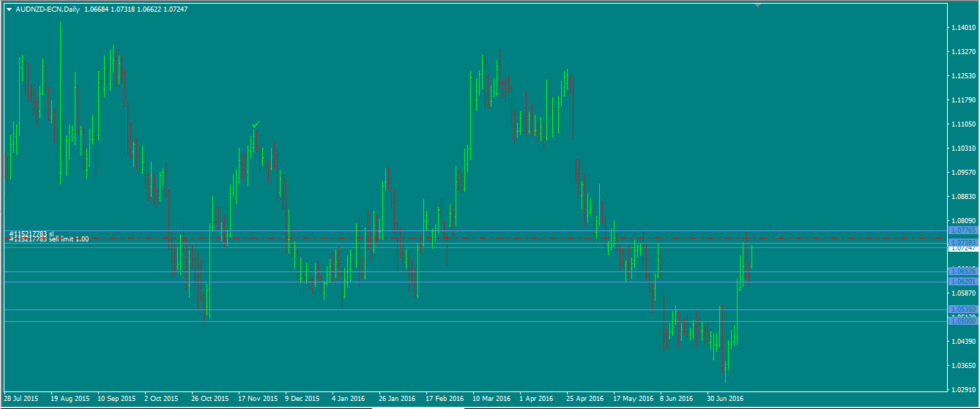The width and height of the screenshot is (980, 409).
Task: Click the 1.08830 price scale value
Action: [963, 197]
